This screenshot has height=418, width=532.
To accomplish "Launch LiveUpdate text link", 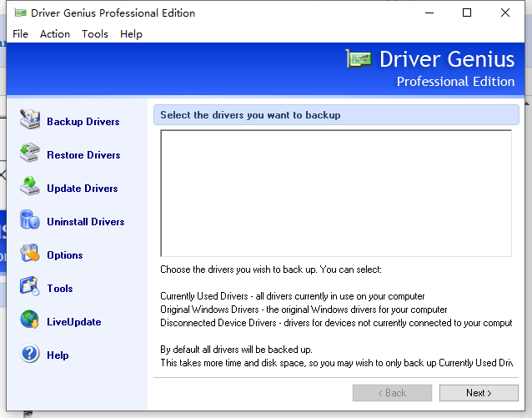I will click(x=74, y=322).
